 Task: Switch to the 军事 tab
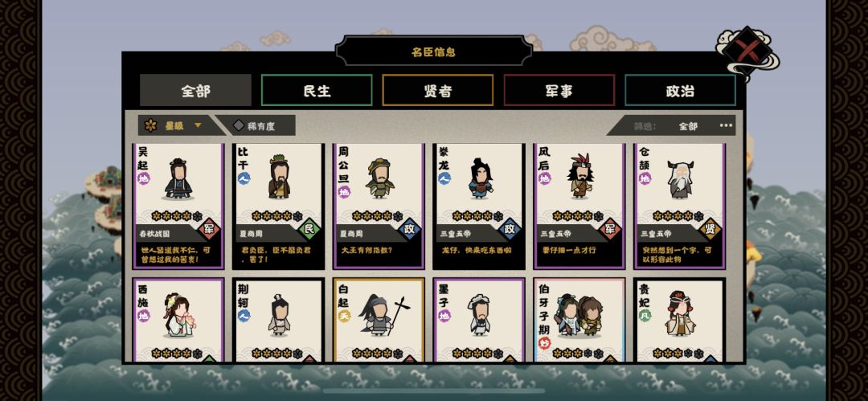(x=559, y=90)
